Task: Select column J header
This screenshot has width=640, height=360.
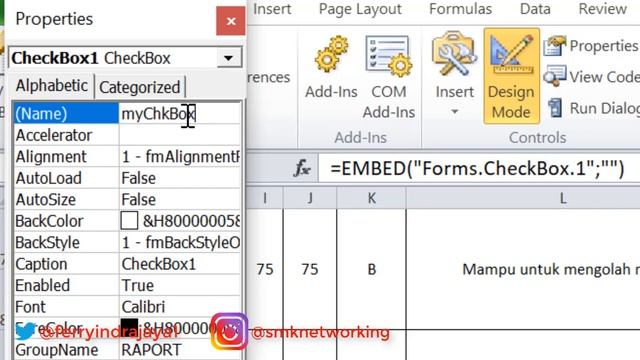Action: (x=310, y=198)
